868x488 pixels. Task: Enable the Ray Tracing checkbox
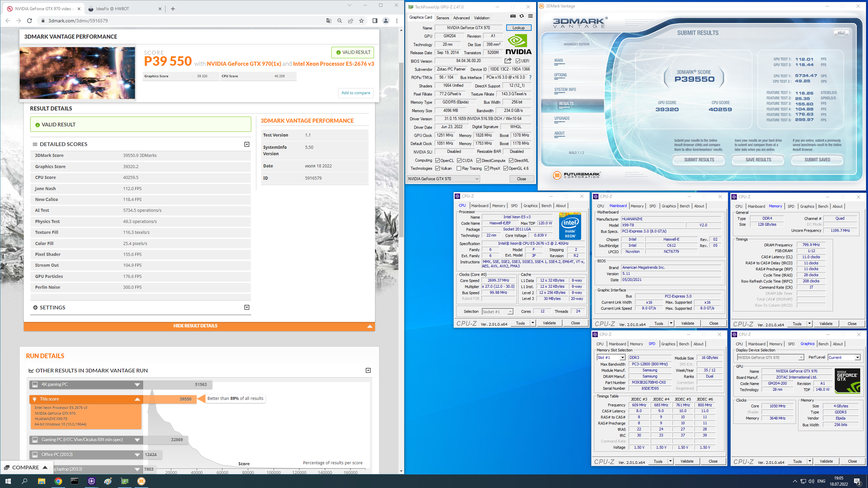click(x=459, y=168)
